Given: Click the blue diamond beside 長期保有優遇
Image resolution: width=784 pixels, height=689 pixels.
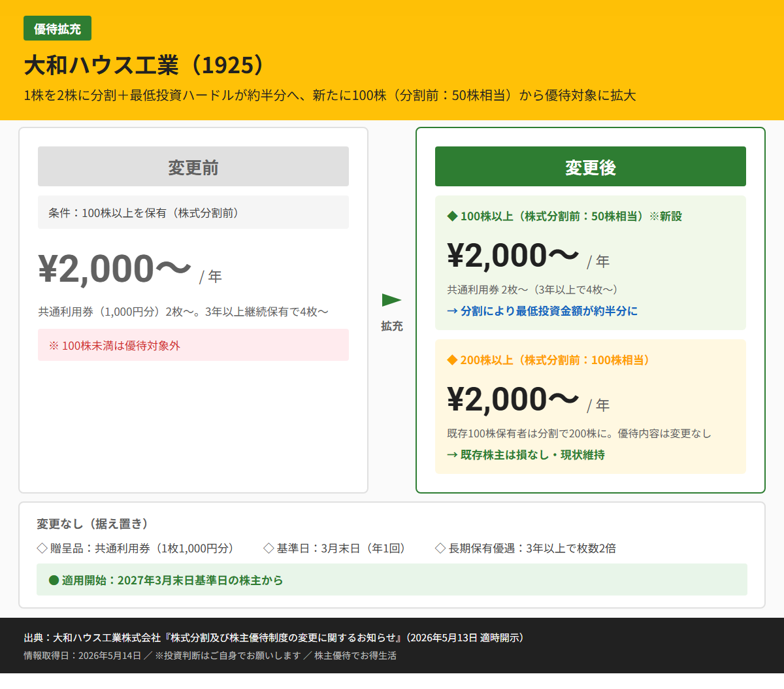Looking at the screenshot, I should 440,548.
